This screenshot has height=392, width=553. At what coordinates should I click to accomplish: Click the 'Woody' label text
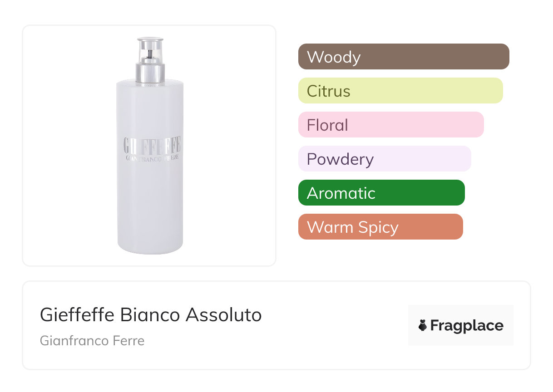click(x=334, y=57)
